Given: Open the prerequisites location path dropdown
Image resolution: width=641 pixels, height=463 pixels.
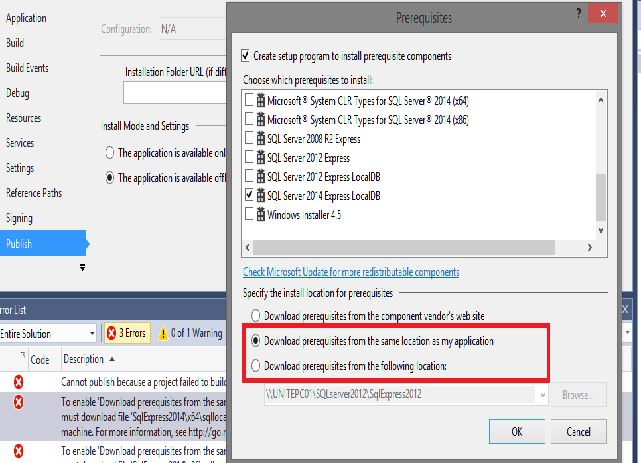Looking at the screenshot, I should coord(542,395).
